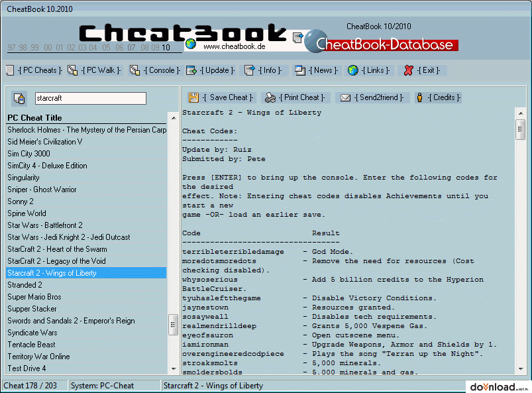Select Sherlock Holmes - The Mystery of the Persian Carp
532x393 pixels.
(x=87, y=130)
